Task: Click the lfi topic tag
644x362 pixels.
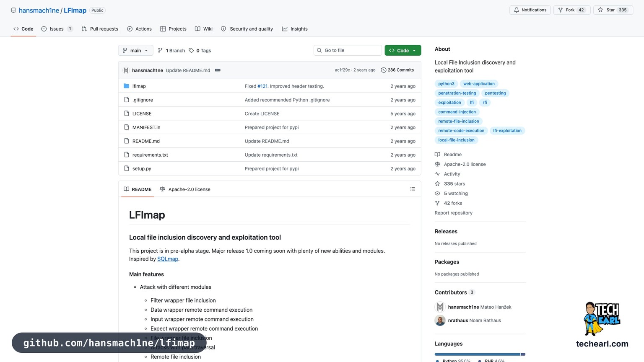Action: pos(472,102)
